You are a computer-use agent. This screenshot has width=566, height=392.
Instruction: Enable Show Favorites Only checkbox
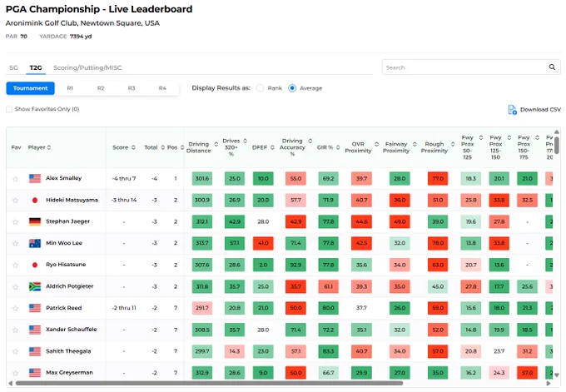coord(9,109)
